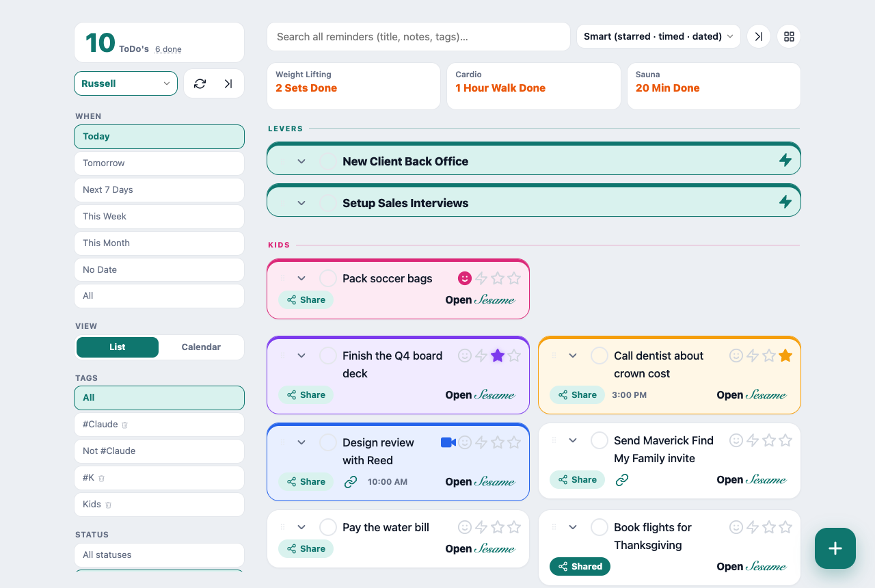The width and height of the screenshot is (875, 588).
Task: Select the Next 7 Days filter
Action: point(159,190)
